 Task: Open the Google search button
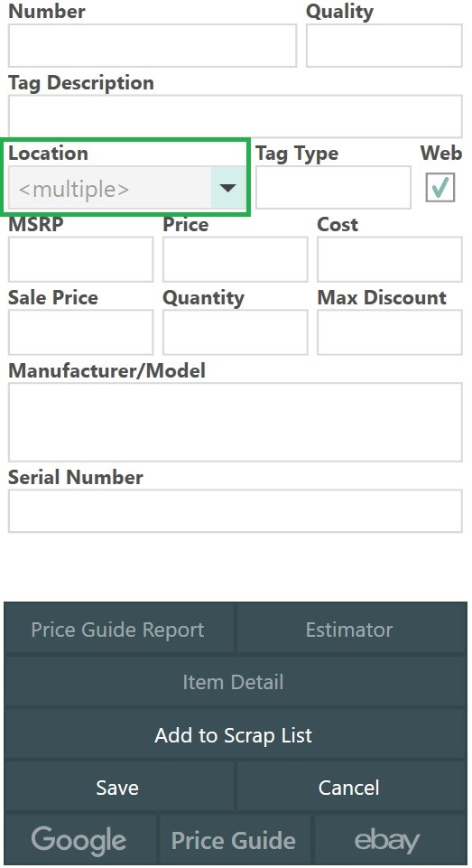[80, 840]
